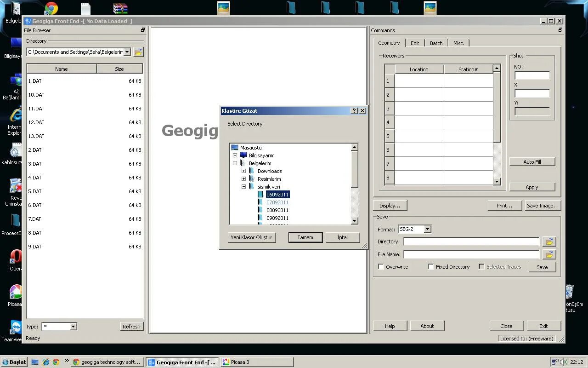Open the Directory path dropdown
Screen dimensions: 588x368
[127, 52]
